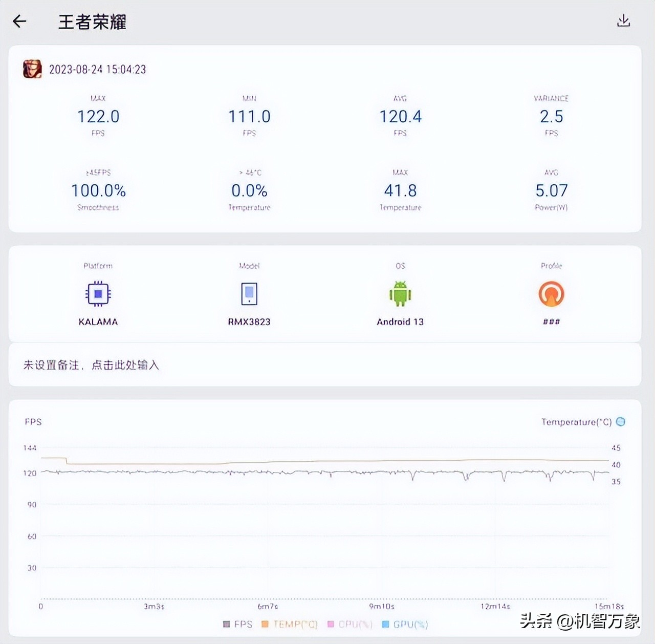The width and height of the screenshot is (655, 644).
Task: Click the Temperature(°C) circle icon above the chart
Action: click(x=621, y=421)
